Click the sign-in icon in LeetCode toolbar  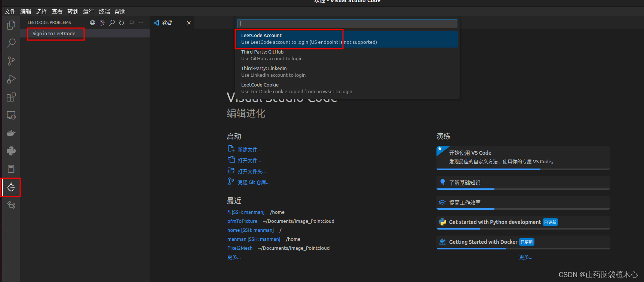coord(102,23)
